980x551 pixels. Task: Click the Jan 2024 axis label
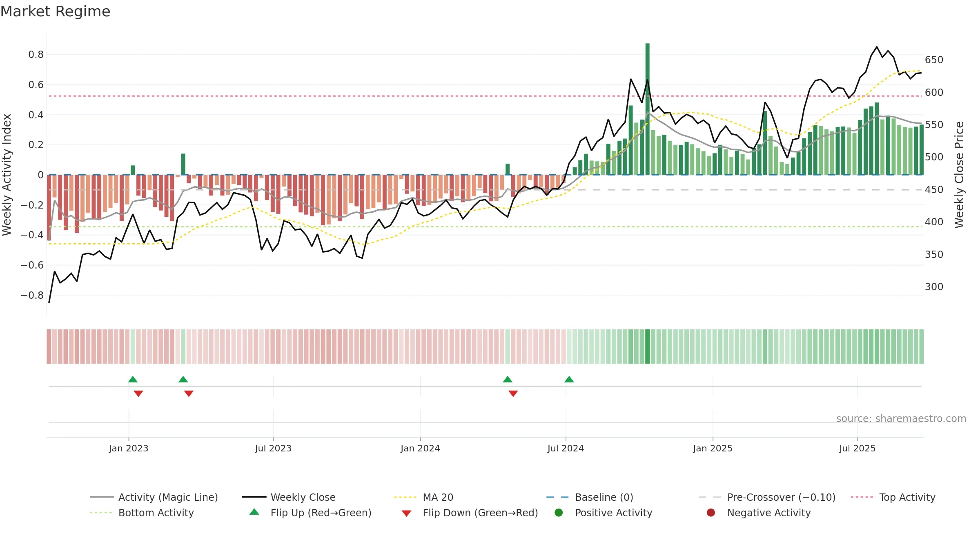coord(420,448)
